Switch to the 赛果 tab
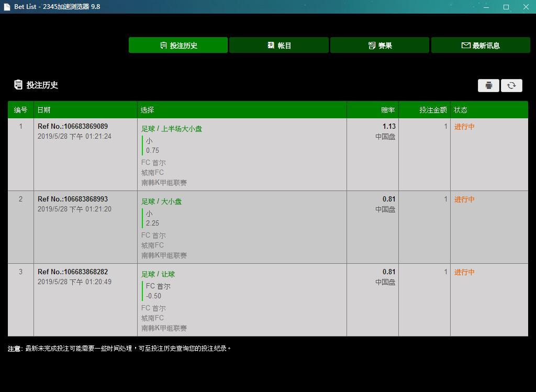 tap(380, 45)
